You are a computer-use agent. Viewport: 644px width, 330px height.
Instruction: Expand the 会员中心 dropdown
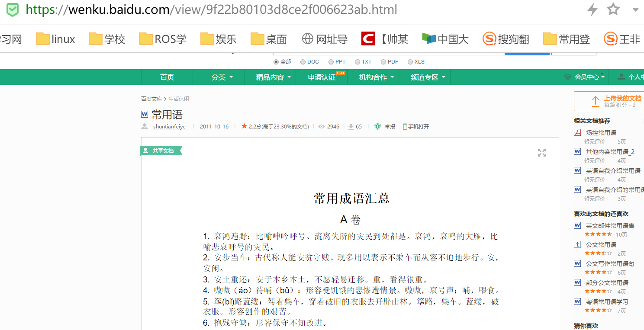[x=584, y=77]
